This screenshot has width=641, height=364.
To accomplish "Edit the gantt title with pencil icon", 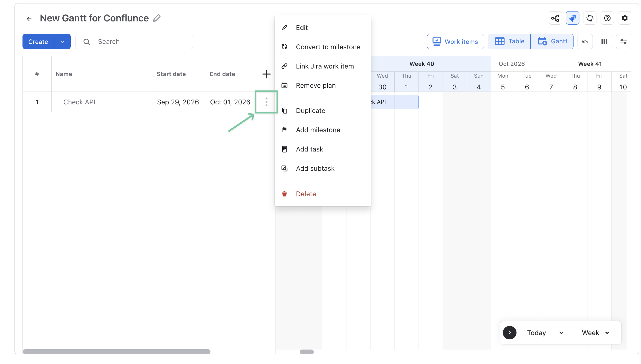I will [157, 18].
